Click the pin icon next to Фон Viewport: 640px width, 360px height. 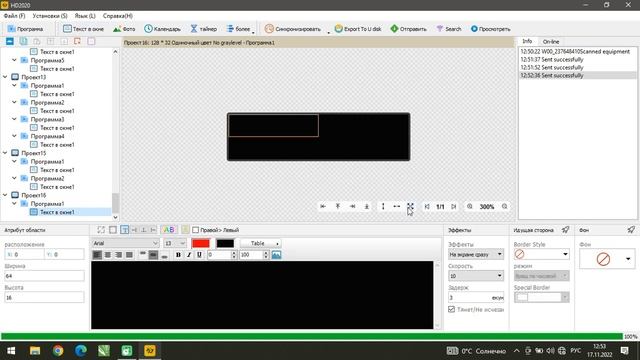tap(631, 230)
